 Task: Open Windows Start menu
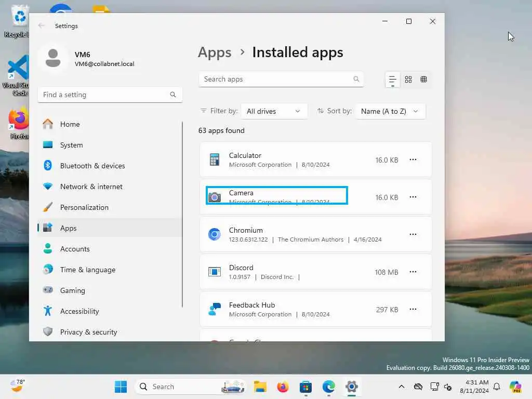point(121,387)
